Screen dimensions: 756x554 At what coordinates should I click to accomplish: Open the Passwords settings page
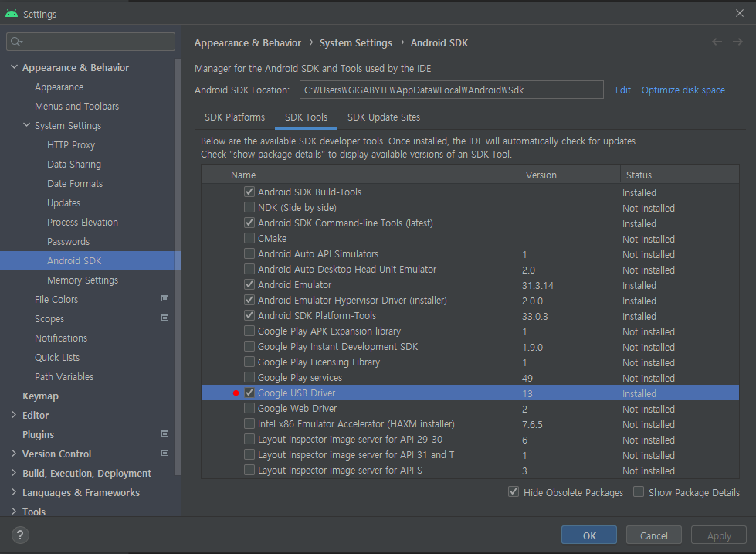68,241
